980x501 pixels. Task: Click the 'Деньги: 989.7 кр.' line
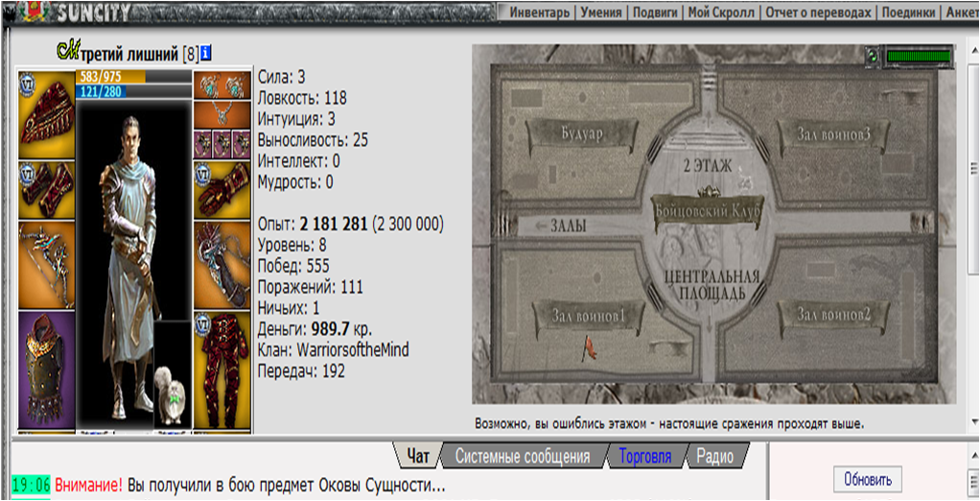[x=315, y=329]
